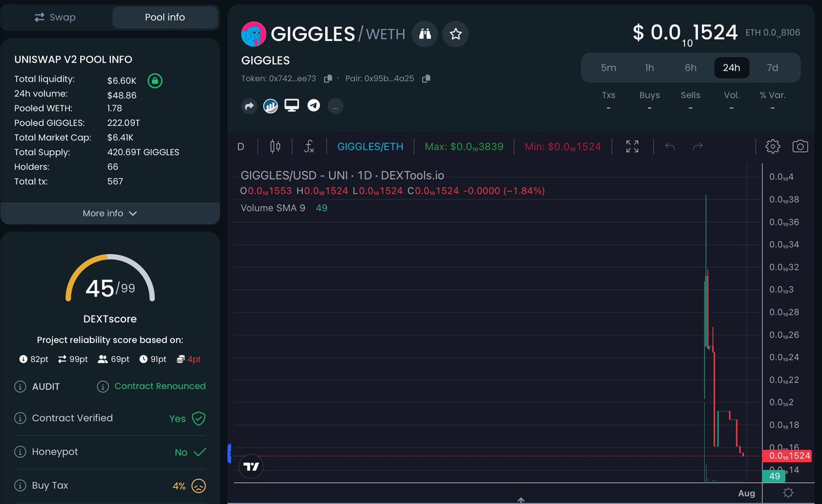This screenshot has width=822, height=504.
Task: Click the chart theme sun icon
Action: pos(788,493)
